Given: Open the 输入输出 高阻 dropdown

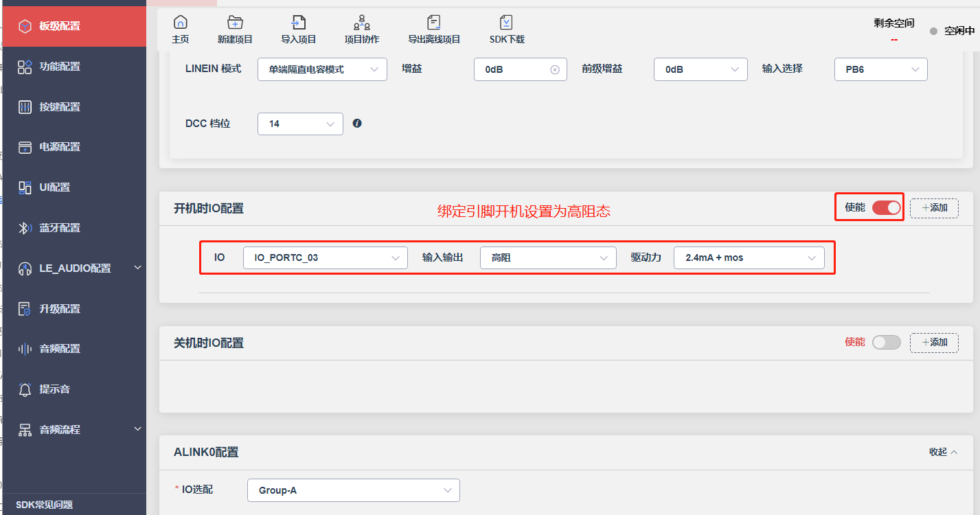Looking at the screenshot, I should [547, 257].
